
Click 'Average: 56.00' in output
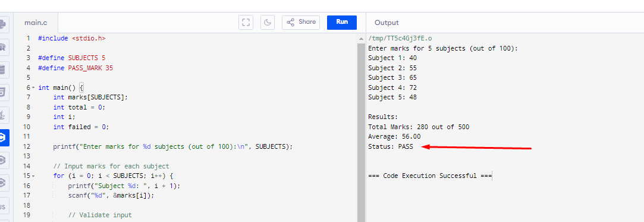click(x=394, y=136)
